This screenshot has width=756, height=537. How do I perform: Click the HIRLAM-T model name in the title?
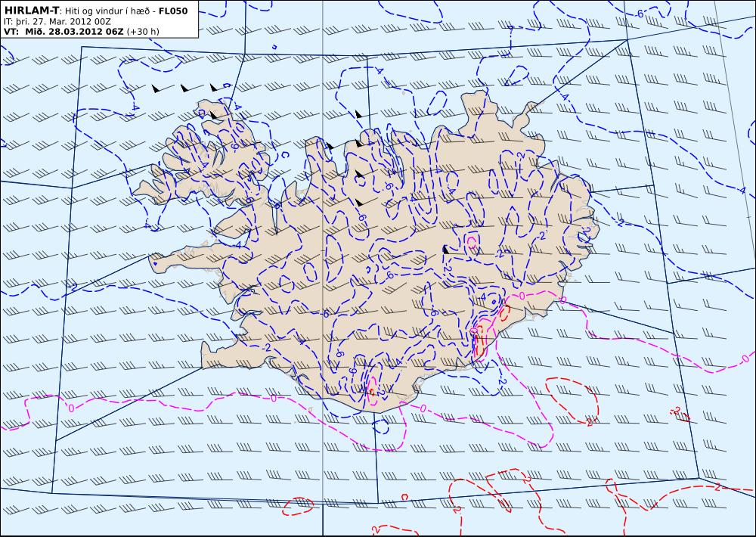click(x=31, y=11)
